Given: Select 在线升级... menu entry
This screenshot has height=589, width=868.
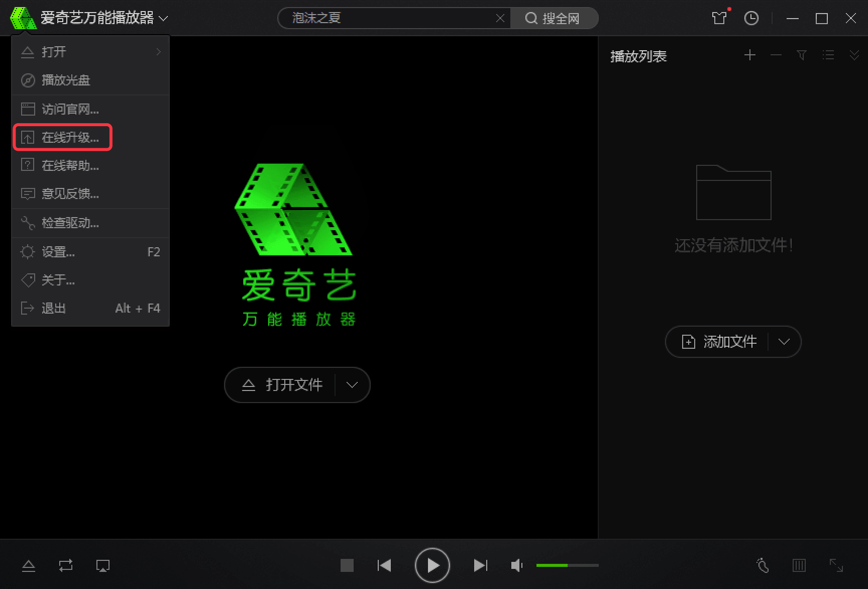Looking at the screenshot, I should (x=90, y=137).
